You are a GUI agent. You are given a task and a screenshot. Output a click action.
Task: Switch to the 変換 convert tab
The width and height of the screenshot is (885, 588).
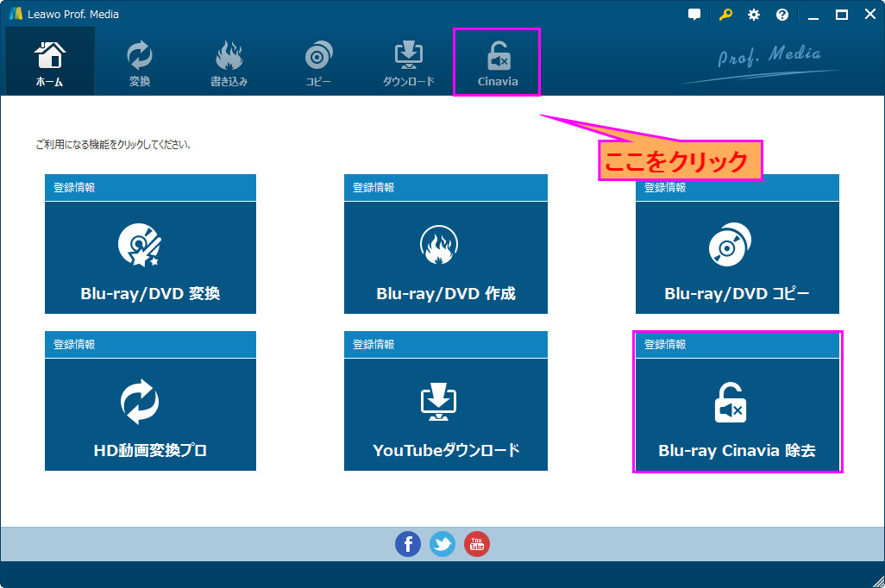point(140,61)
